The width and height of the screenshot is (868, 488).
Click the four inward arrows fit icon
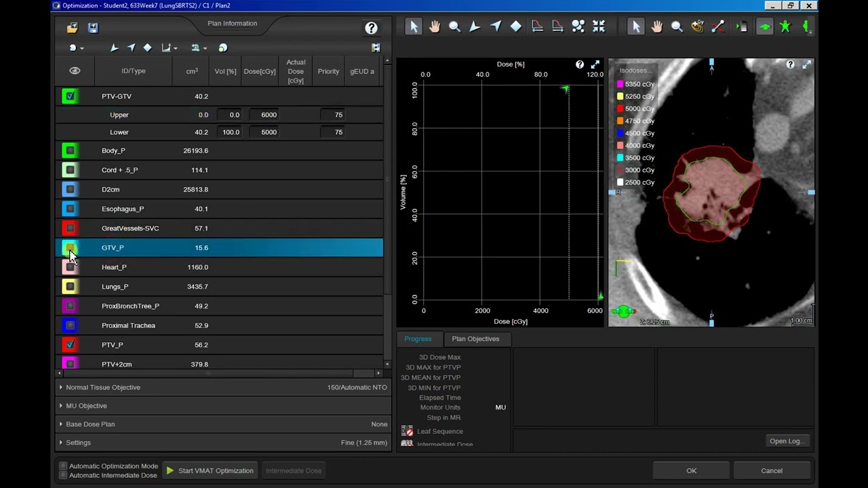(599, 26)
